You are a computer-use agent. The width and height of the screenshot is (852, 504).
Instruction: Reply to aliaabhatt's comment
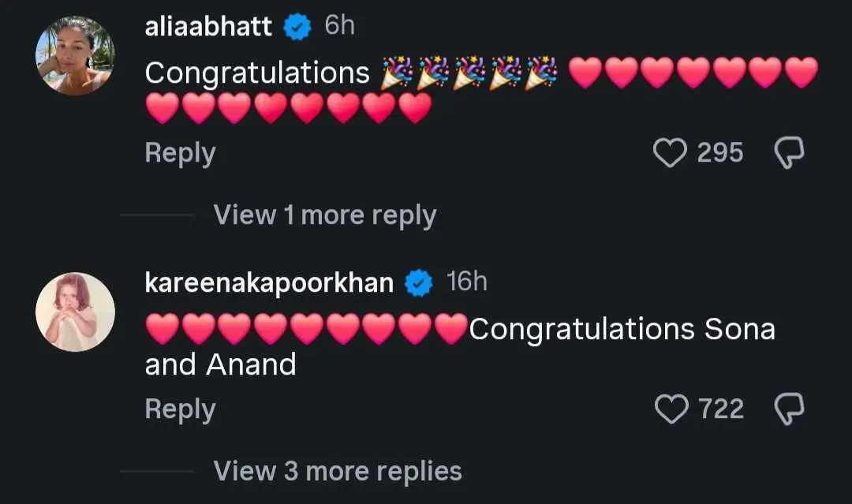click(181, 153)
